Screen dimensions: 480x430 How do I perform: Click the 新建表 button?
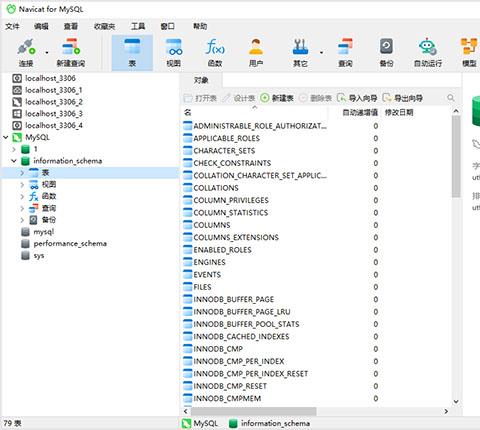click(x=277, y=98)
